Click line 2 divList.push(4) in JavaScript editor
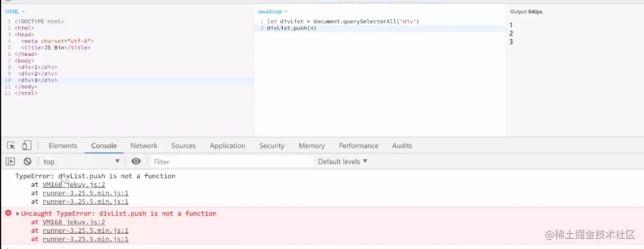This screenshot has width=644, height=249. coord(292,28)
